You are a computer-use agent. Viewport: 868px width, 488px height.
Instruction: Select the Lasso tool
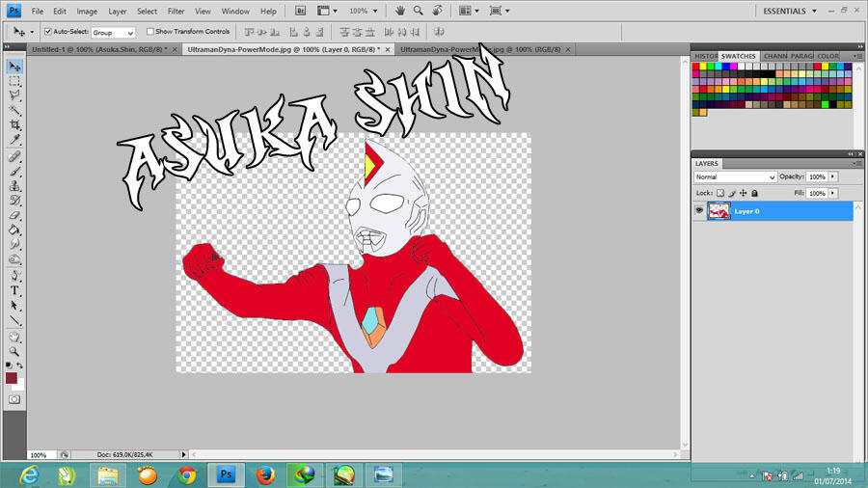pyautogui.click(x=14, y=95)
